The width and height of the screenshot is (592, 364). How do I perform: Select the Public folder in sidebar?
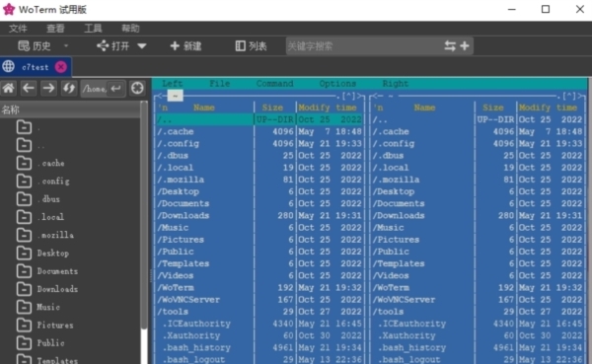[50, 343]
